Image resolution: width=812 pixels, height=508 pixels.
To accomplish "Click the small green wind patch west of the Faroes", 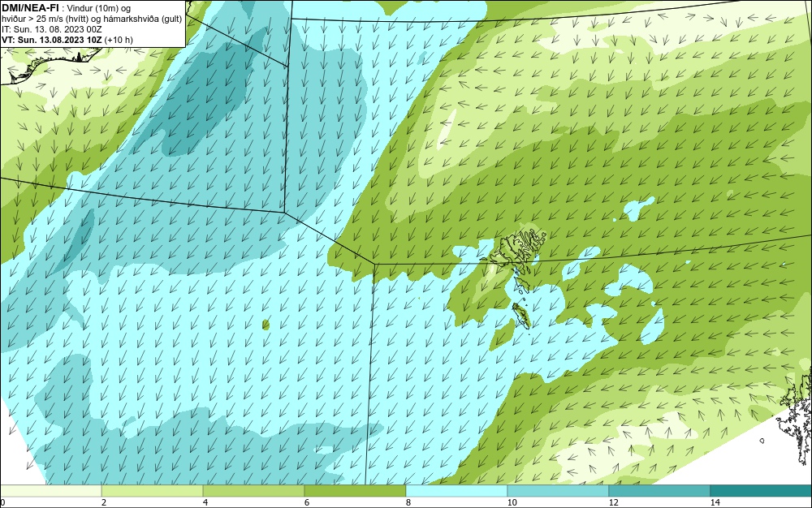I will (x=266, y=325).
